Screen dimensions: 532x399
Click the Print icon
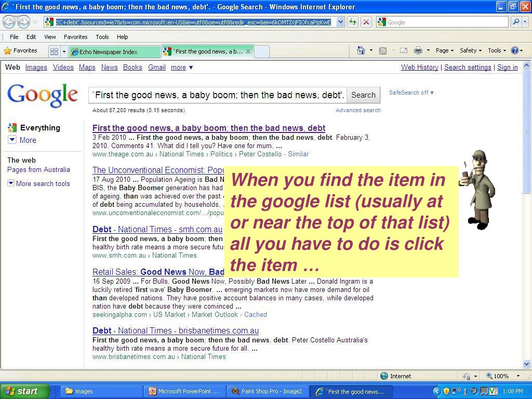point(418,50)
